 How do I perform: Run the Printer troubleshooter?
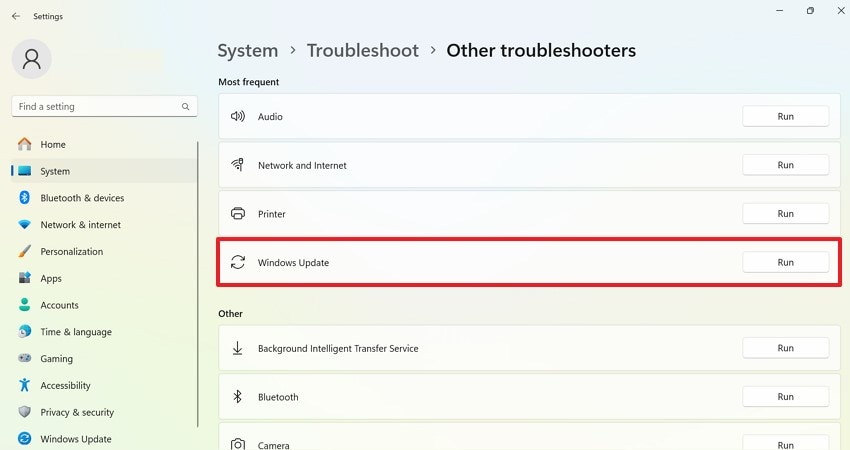click(x=785, y=214)
